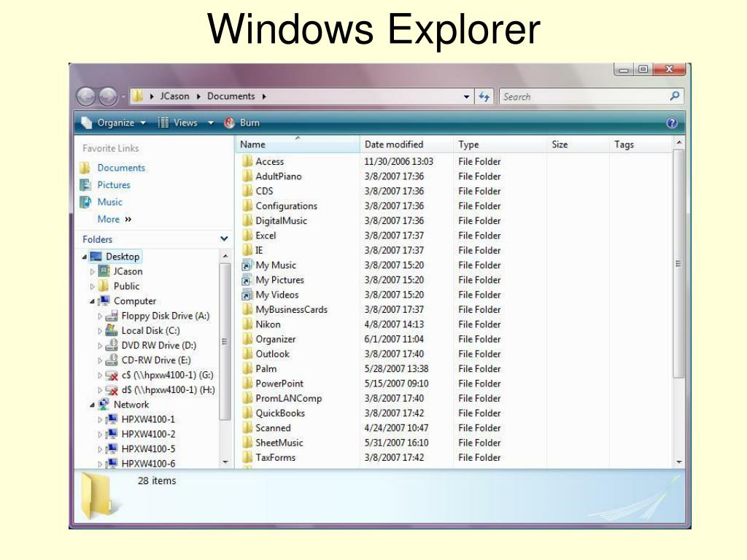Image resolution: width=747 pixels, height=560 pixels.
Task: Click the Music favorite link icon
Action: click(85, 202)
